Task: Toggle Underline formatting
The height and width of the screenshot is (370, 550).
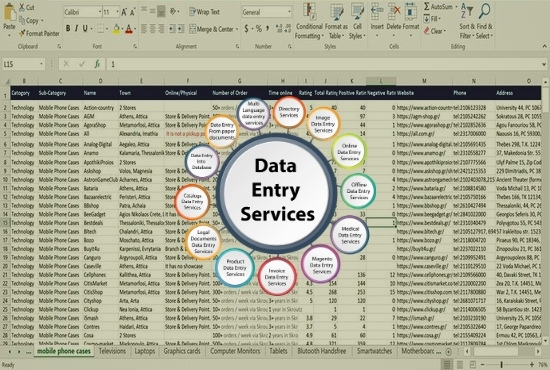Action: point(85,28)
